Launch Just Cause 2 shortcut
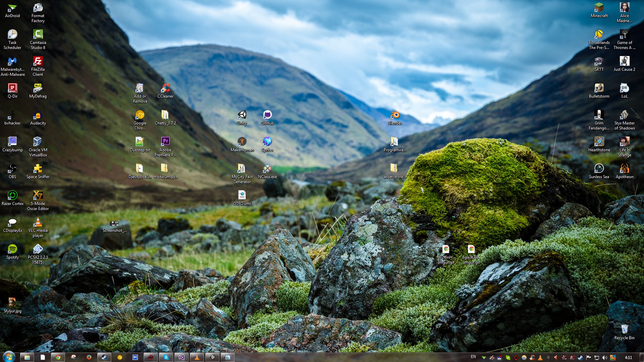 point(625,64)
